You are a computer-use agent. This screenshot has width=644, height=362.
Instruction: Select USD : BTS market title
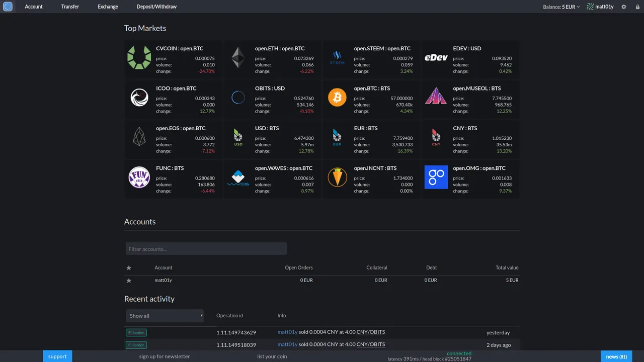point(267,128)
